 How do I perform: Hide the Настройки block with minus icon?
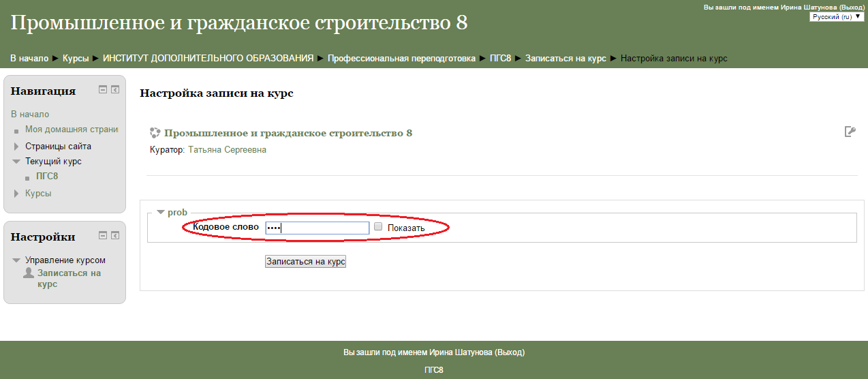(x=103, y=235)
